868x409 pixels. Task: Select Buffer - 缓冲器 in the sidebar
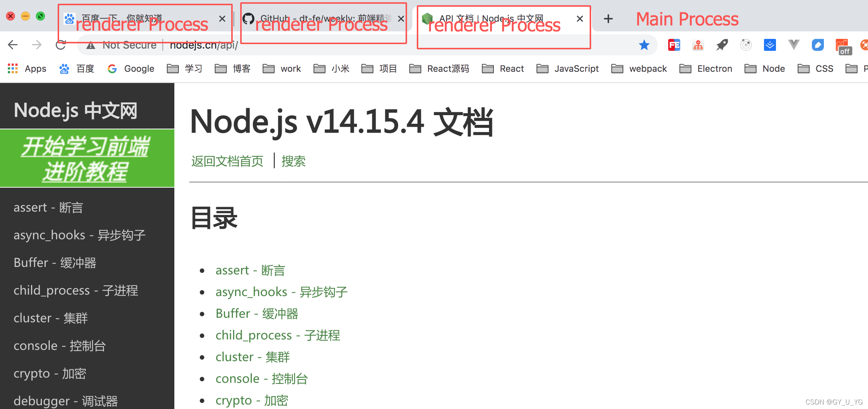point(55,263)
